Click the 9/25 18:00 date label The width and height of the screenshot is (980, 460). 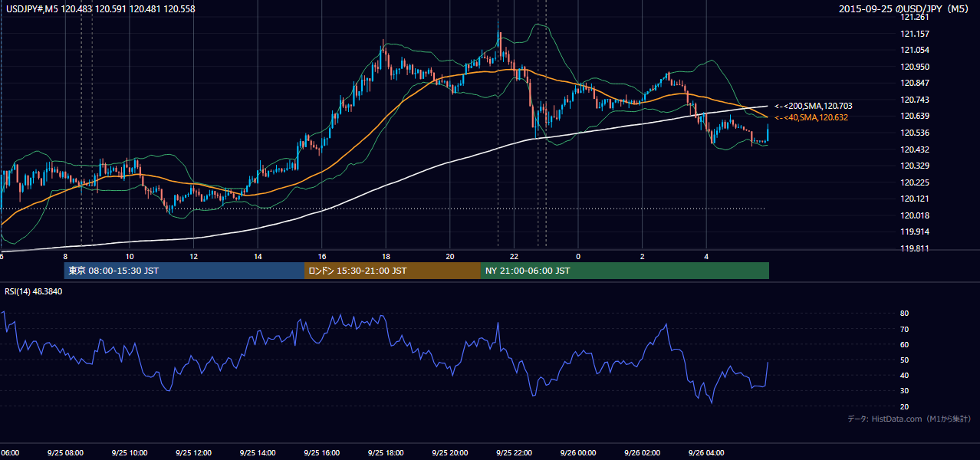[386, 453]
